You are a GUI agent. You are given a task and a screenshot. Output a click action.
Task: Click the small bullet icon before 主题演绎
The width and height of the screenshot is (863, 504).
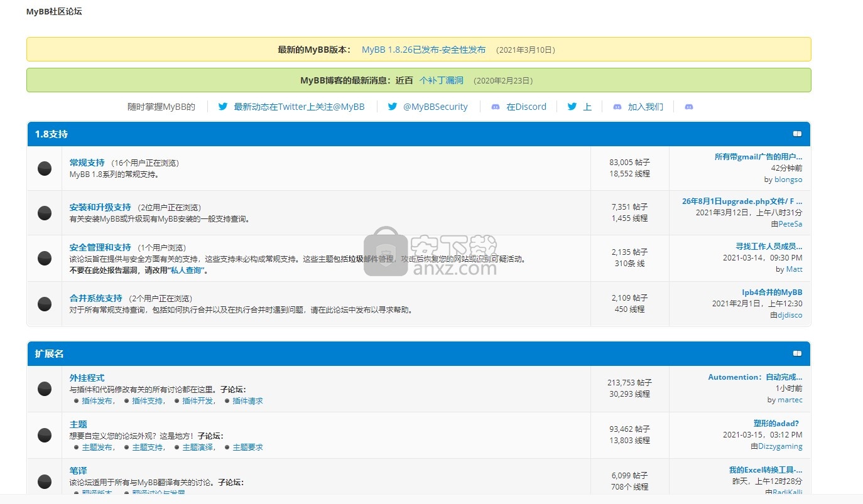point(177,448)
